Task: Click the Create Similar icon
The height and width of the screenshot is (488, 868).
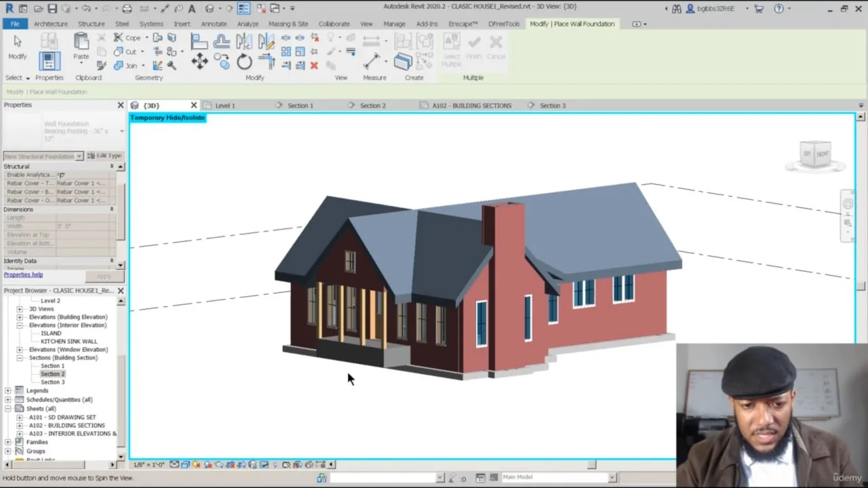Action: point(403,62)
